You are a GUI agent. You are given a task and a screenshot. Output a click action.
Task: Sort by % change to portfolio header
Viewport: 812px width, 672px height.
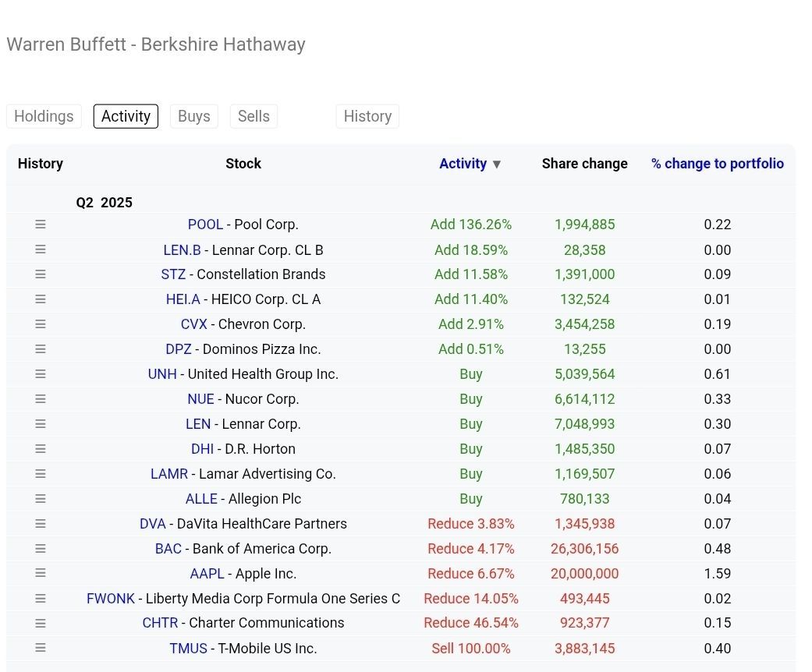tap(717, 164)
